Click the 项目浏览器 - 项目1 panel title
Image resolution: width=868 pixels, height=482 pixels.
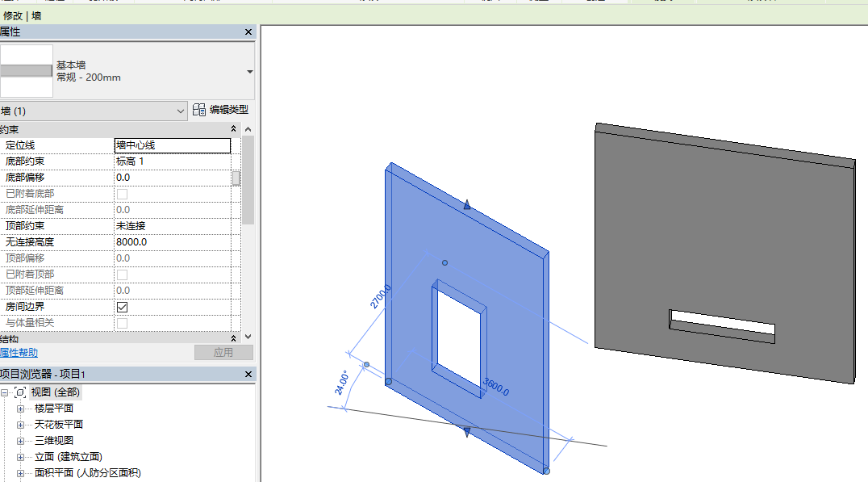pos(43,375)
